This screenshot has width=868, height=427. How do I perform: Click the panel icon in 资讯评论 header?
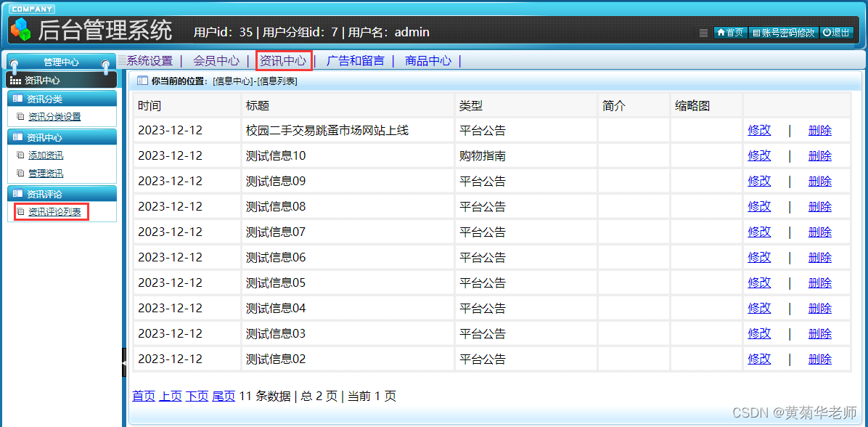17,194
